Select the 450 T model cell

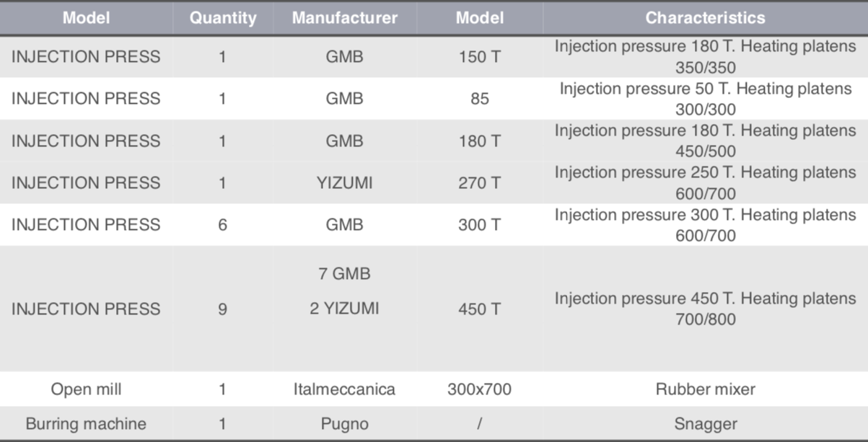[x=480, y=309]
